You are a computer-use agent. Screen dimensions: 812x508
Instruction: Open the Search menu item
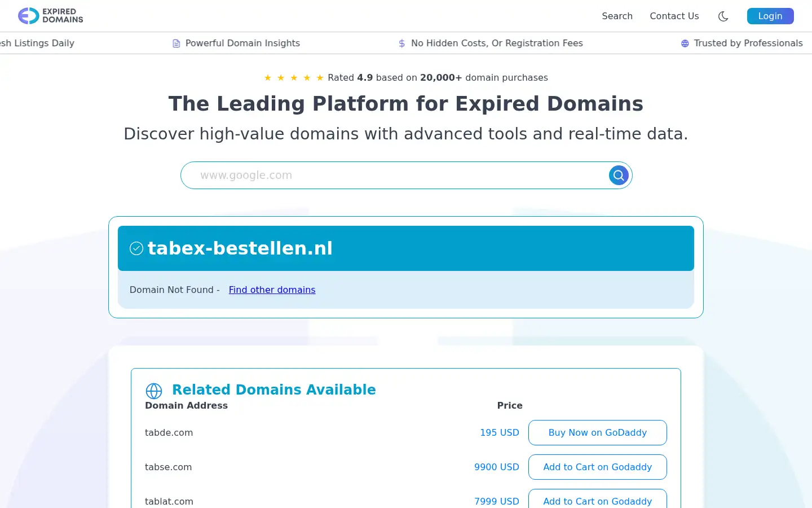click(x=617, y=16)
